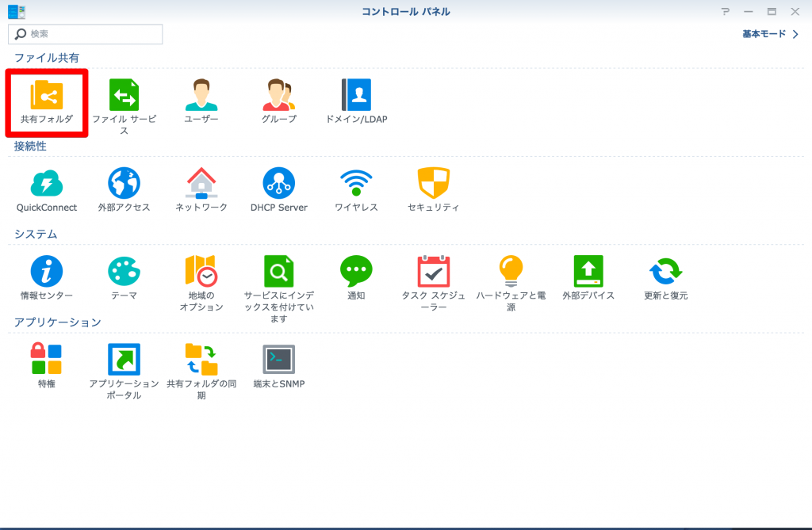Image resolution: width=812 pixels, height=530 pixels.
Task: Focus the 検索 search field
Action: click(x=86, y=34)
